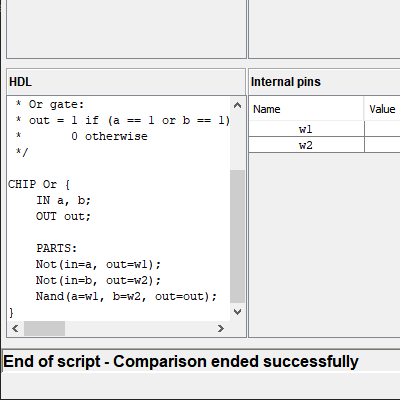Click the value cell for w2
400x400 pixels.
tap(382, 145)
